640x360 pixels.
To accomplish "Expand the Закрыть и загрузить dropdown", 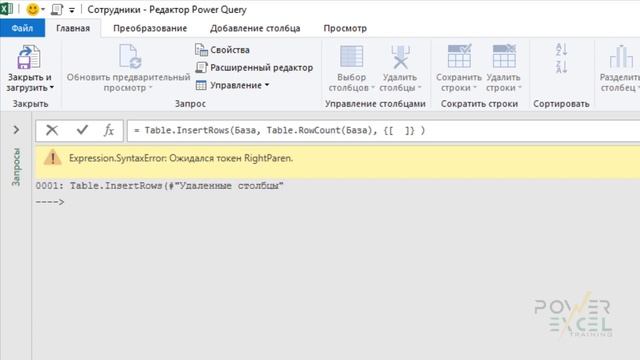I will pos(52,88).
